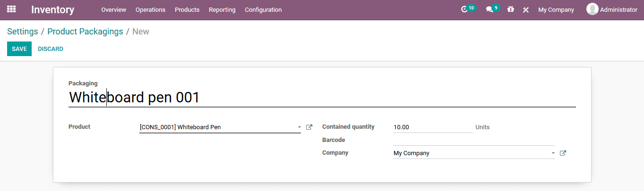Viewport: 644px width, 191px height.
Task: Click the Discard button
Action: [51, 49]
